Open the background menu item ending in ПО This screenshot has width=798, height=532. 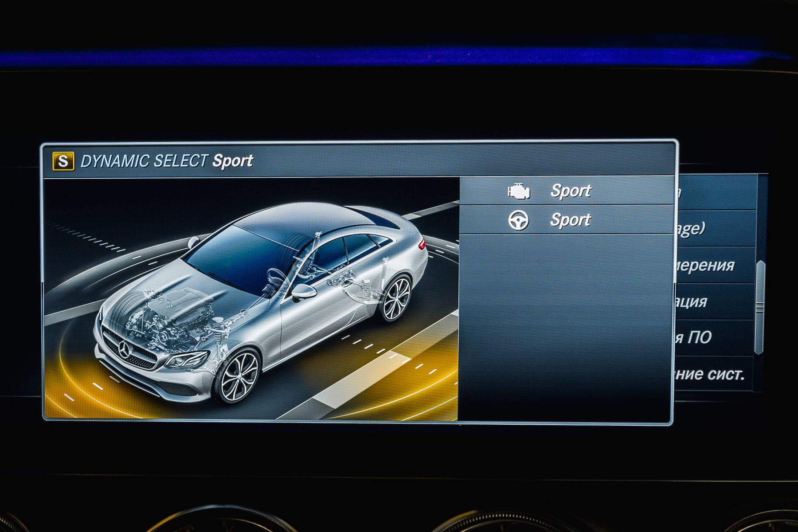[x=715, y=338]
